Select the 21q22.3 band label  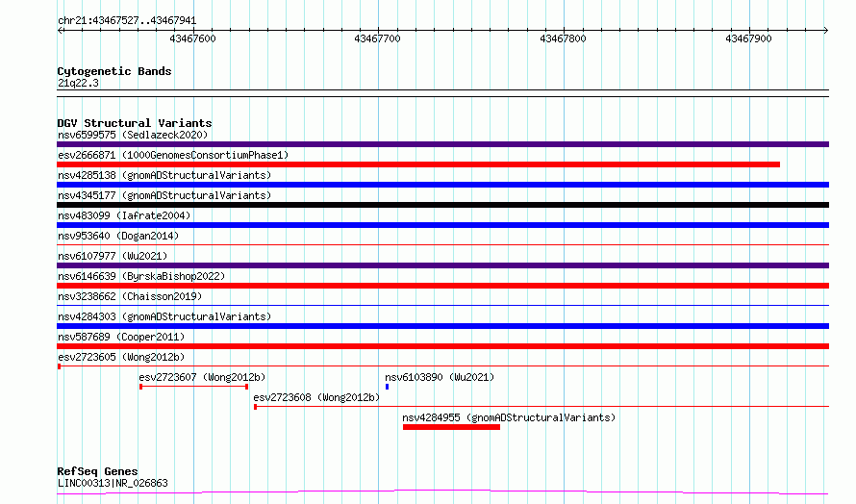coord(78,83)
